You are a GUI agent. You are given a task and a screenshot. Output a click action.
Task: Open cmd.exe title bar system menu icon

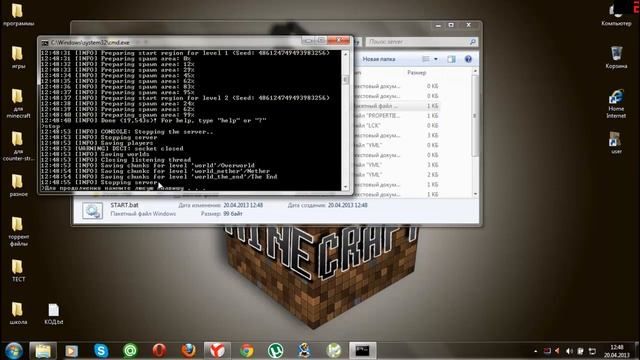pos(45,42)
